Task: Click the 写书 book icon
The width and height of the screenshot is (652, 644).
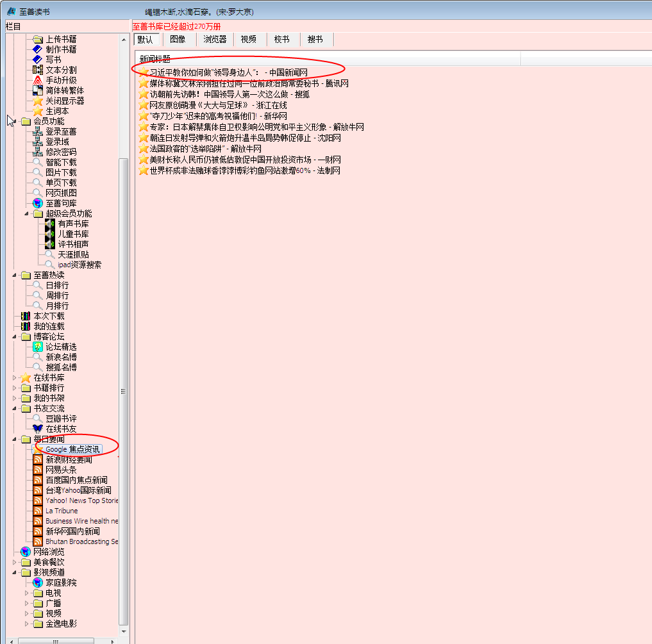Action: coord(38,60)
